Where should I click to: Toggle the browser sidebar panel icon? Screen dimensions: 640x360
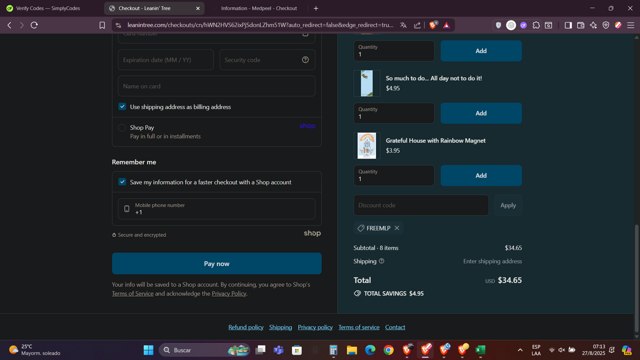pos(568,25)
